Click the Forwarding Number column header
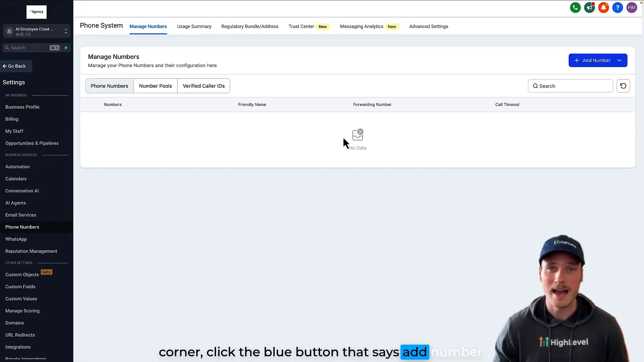Screen dimensions: 644x362 [372, 105]
